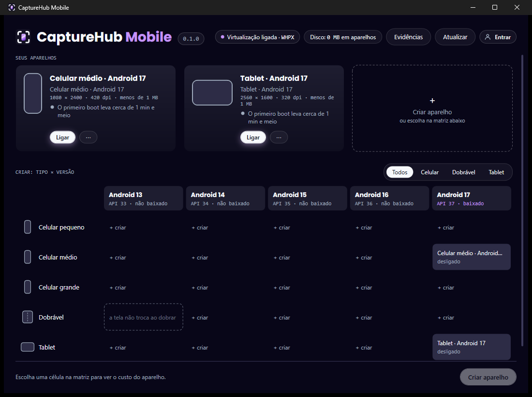Click the phone thumbnail of Celular médio card

coord(33,93)
